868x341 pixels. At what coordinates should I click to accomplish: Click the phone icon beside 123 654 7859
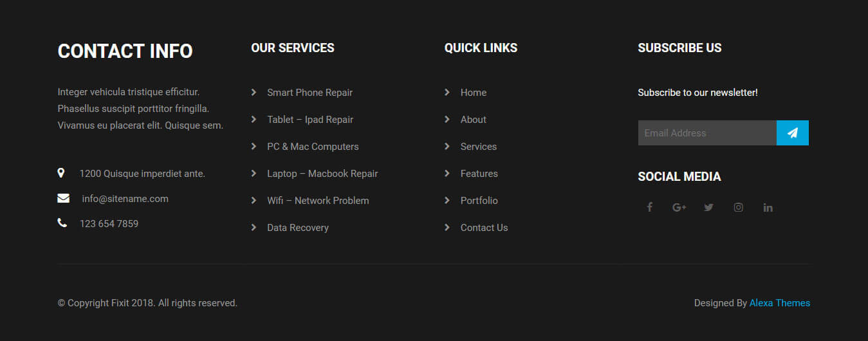pos(62,223)
